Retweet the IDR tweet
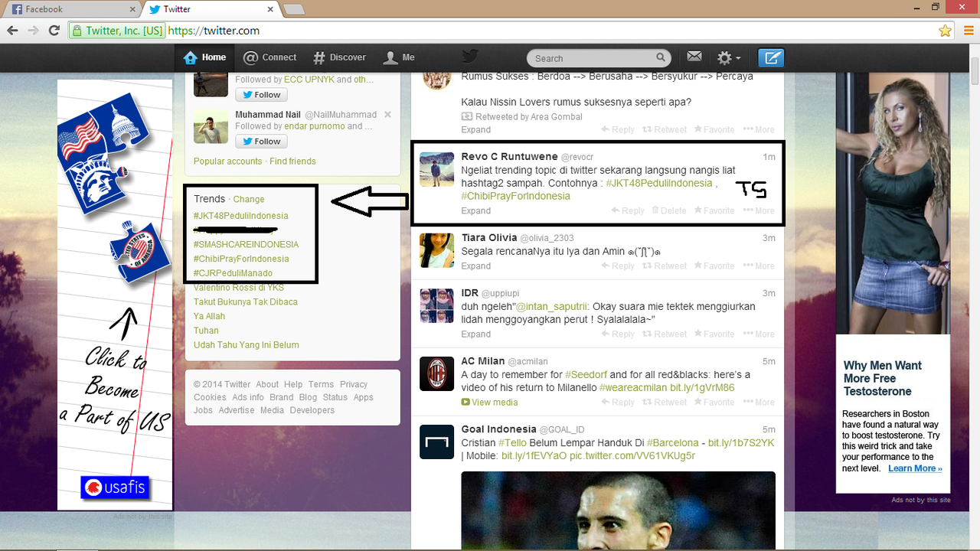980x551 pixels. (x=665, y=334)
